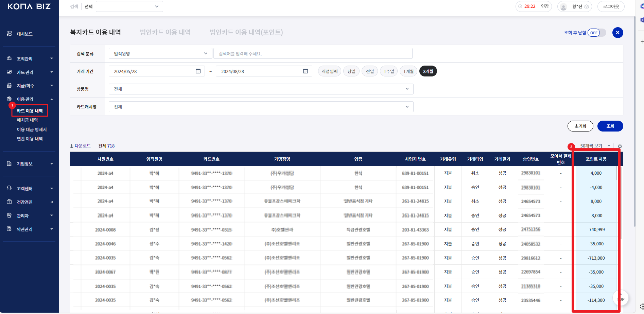The image size is (644, 314).
Task: Switch to corporate card usage tab
Action: point(165,32)
